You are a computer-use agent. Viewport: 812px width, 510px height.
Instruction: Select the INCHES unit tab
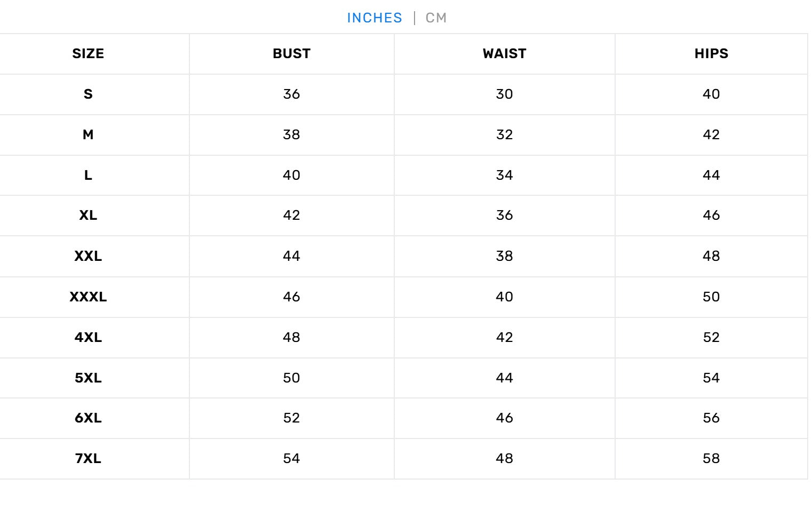[x=375, y=18]
